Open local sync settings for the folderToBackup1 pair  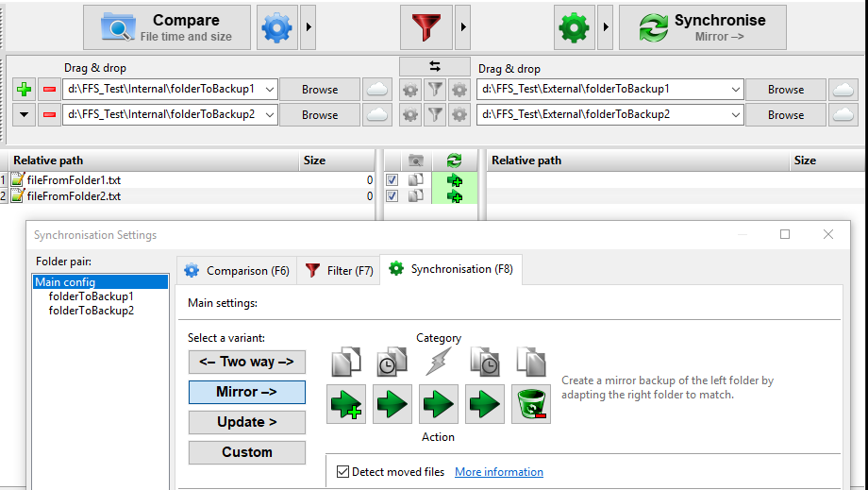point(459,89)
